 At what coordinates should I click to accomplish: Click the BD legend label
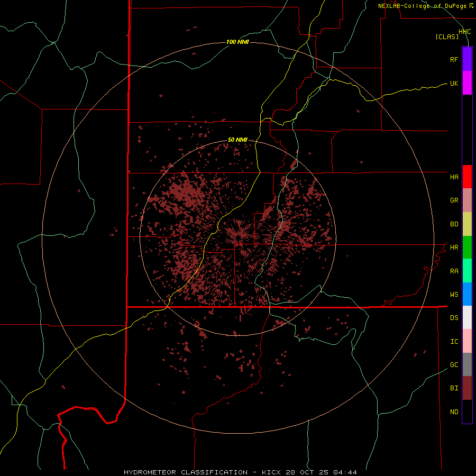pyautogui.click(x=454, y=224)
